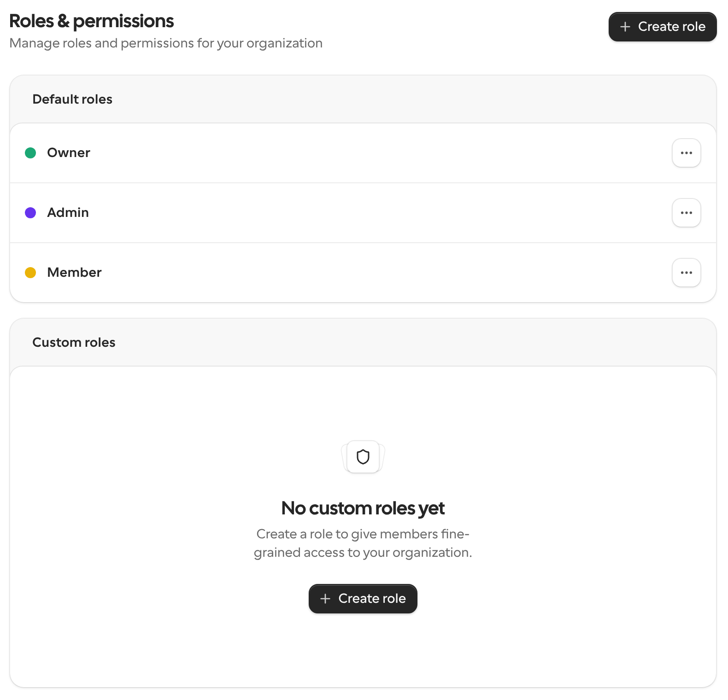Open the Owner role options menu
728x700 pixels.
(686, 153)
